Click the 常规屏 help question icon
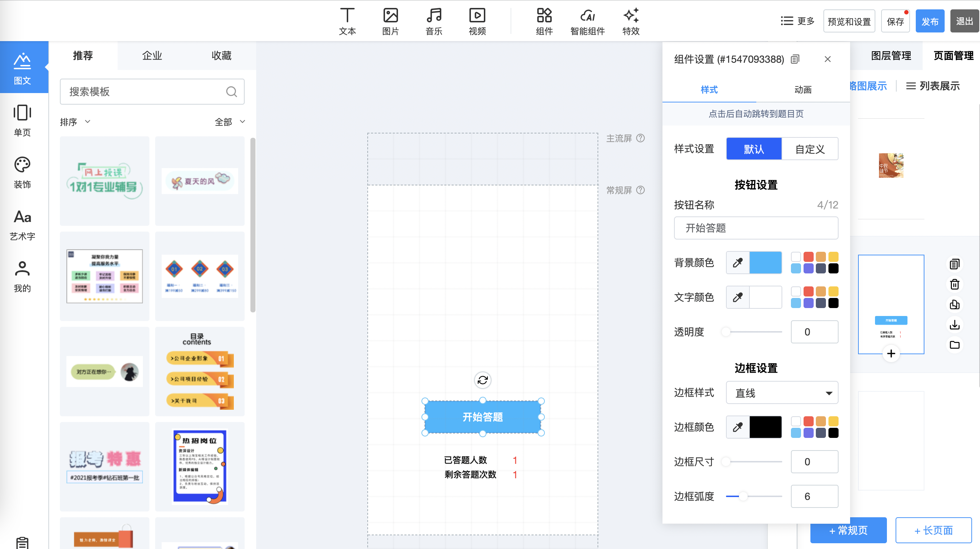The width and height of the screenshot is (980, 549). (641, 190)
